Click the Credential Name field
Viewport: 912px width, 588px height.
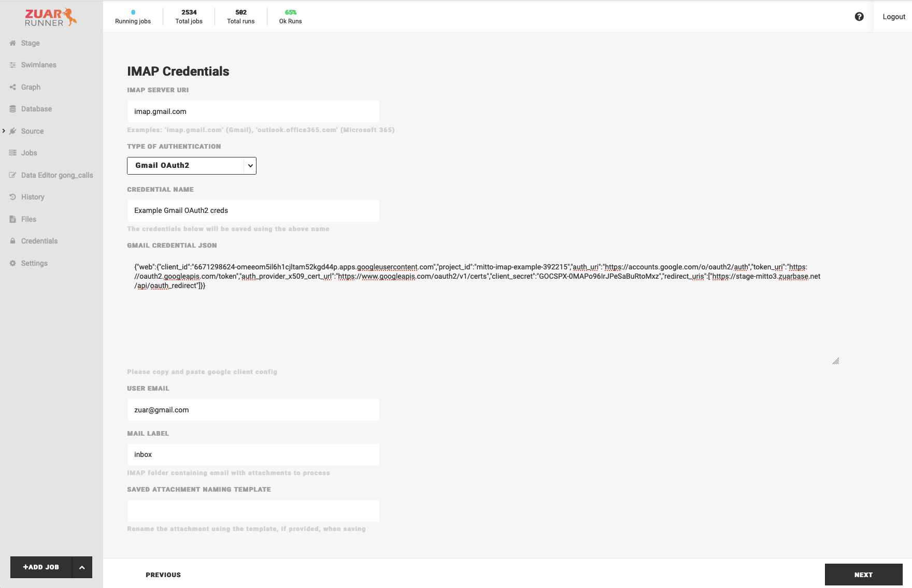[x=253, y=210]
